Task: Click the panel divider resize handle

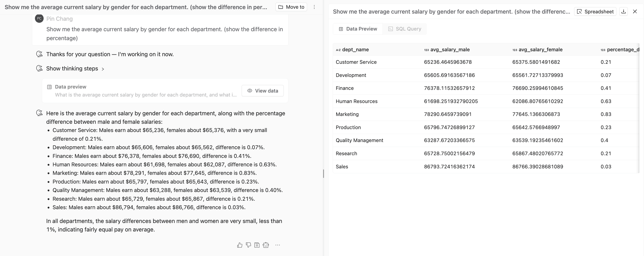Action: pos(324,173)
